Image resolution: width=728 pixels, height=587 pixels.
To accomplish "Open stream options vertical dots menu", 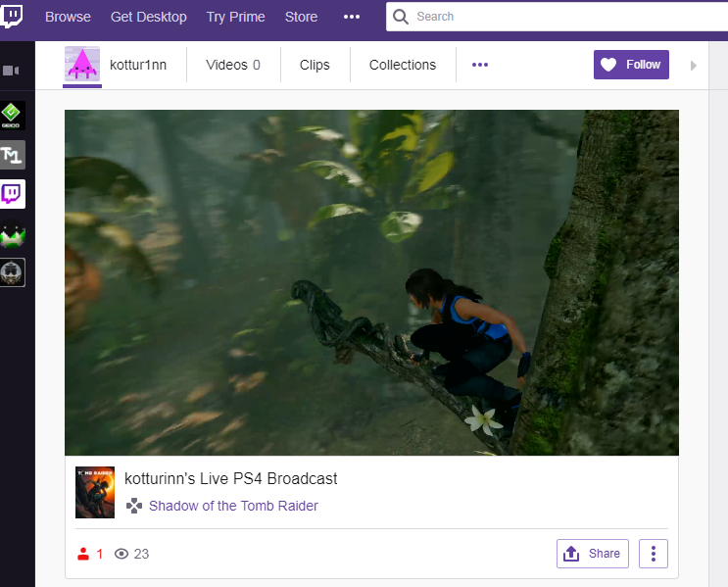I will (x=654, y=554).
